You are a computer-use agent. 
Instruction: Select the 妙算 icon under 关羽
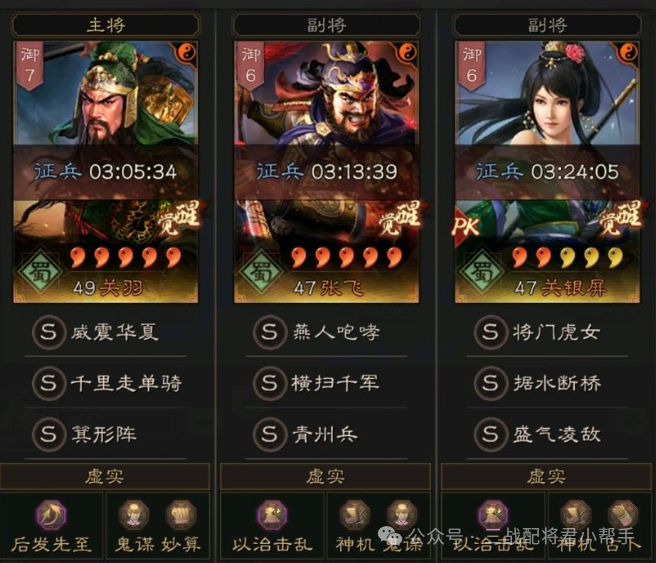pyautogui.click(x=181, y=515)
